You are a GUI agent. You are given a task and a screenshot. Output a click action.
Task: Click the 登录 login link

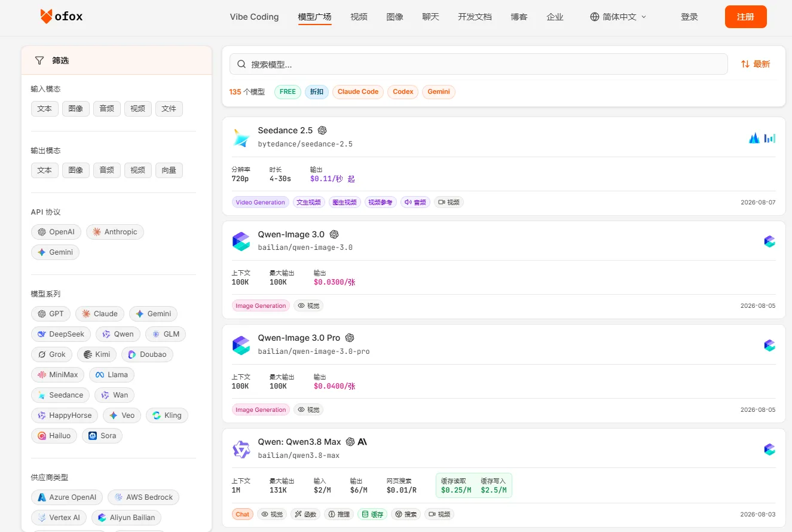pyautogui.click(x=690, y=17)
